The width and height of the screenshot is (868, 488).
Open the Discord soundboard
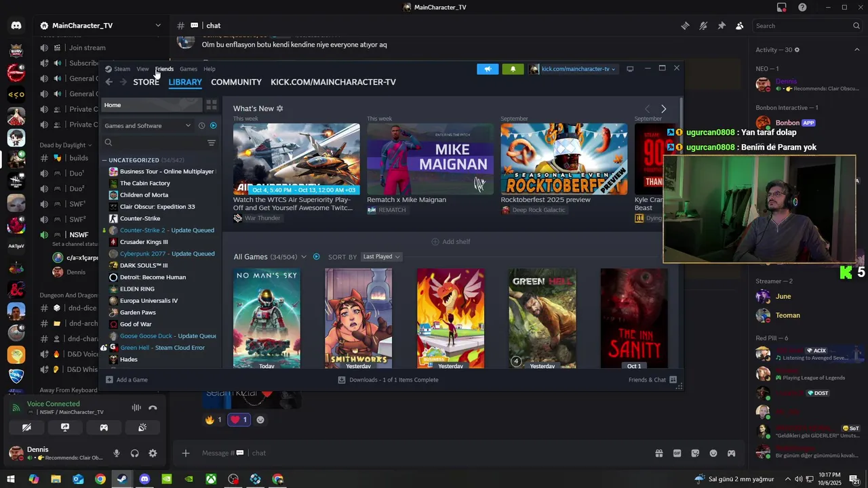click(142, 428)
